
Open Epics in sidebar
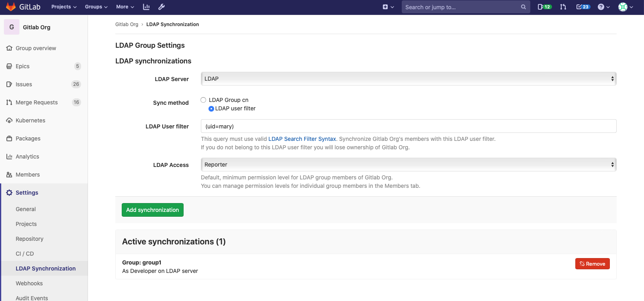pyautogui.click(x=22, y=66)
